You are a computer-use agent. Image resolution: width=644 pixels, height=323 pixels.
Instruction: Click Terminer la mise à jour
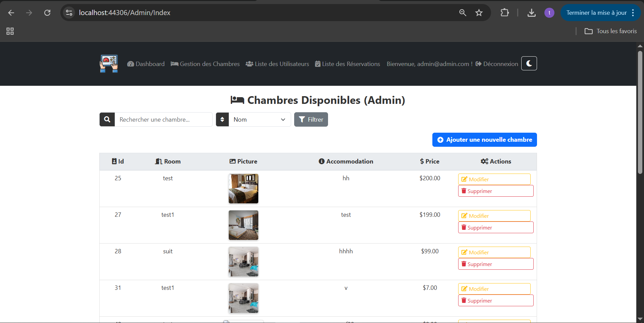596,13
